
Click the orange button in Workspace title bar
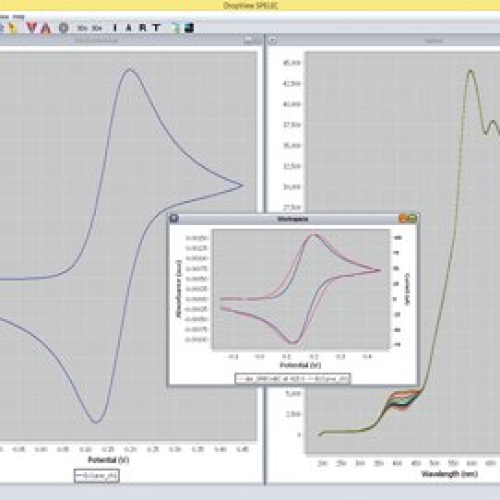(x=403, y=219)
